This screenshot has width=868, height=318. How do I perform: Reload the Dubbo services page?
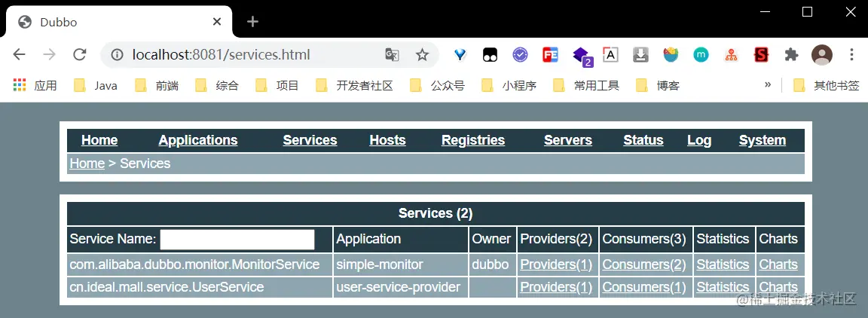coord(80,54)
